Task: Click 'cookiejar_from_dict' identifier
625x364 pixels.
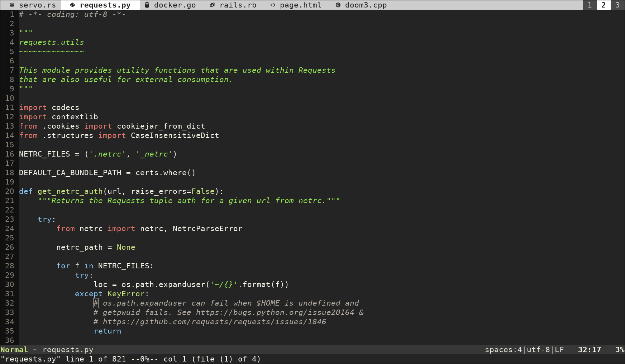Action: tap(161, 126)
